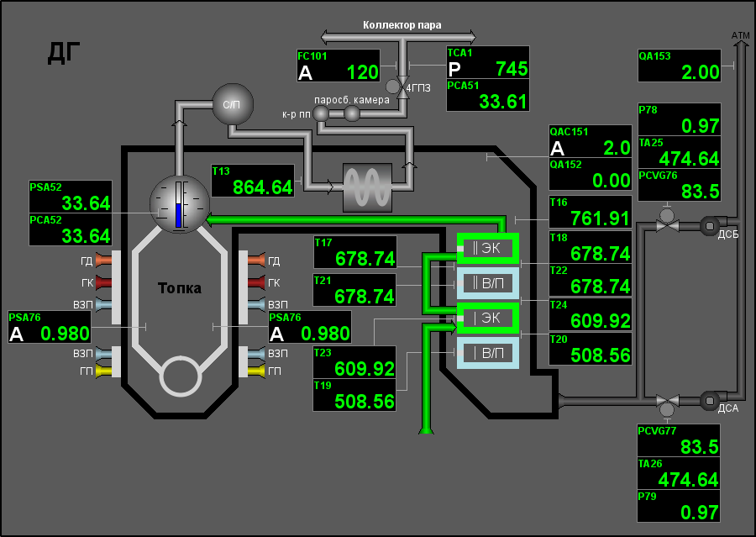Click the T24 reading 609.92
This screenshot has width=756, height=537.
point(591,314)
